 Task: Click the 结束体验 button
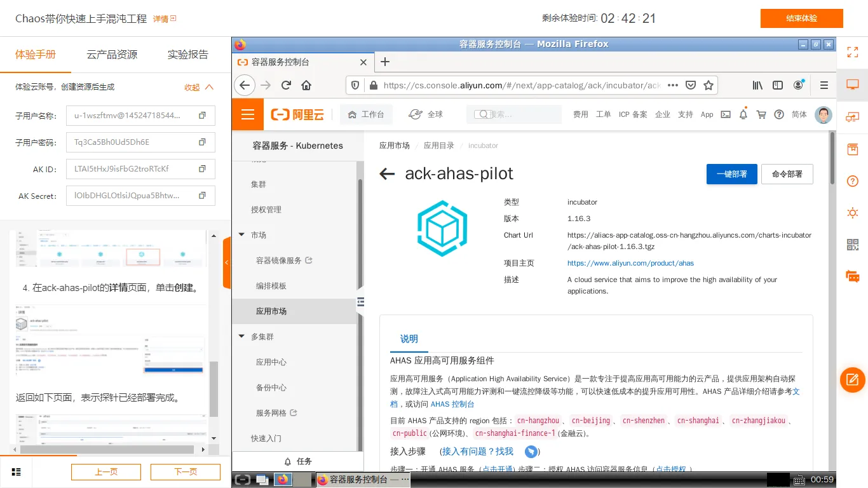(802, 18)
